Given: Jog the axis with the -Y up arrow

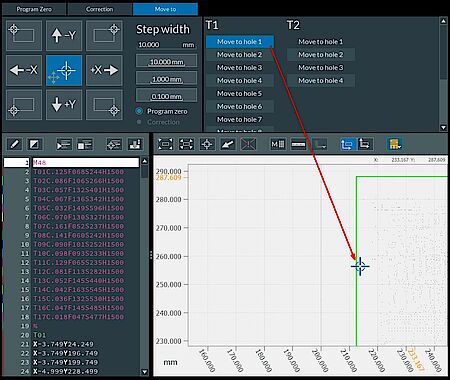Looking at the screenshot, I should point(64,35).
